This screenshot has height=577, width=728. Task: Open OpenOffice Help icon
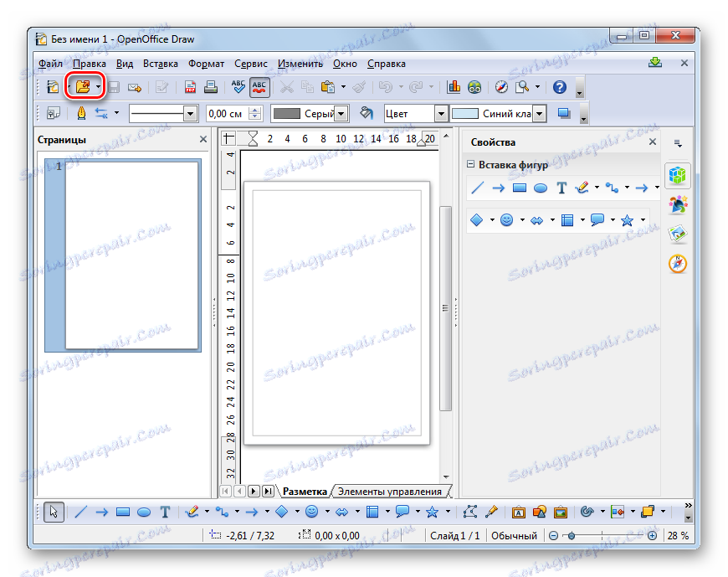point(560,87)
